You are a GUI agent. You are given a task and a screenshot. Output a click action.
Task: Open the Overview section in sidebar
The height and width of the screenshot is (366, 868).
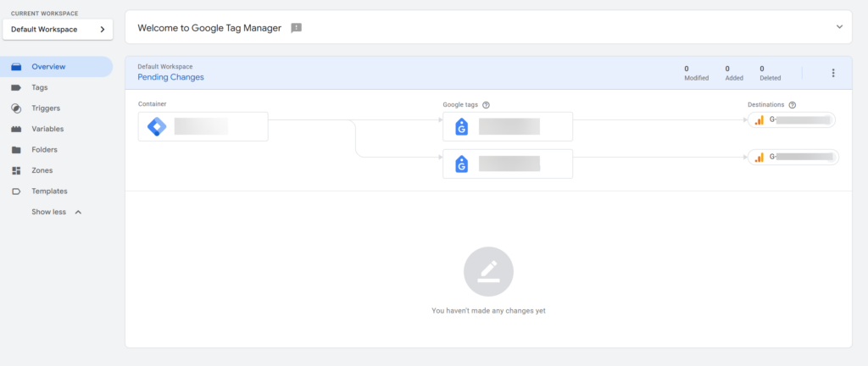(x=55, y=67)
